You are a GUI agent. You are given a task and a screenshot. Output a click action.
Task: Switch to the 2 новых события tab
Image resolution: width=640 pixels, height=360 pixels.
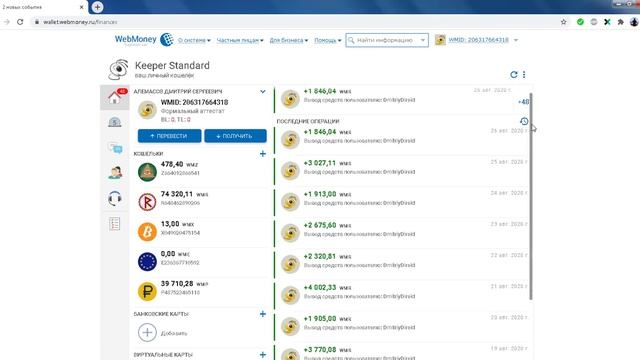[43, 7]
